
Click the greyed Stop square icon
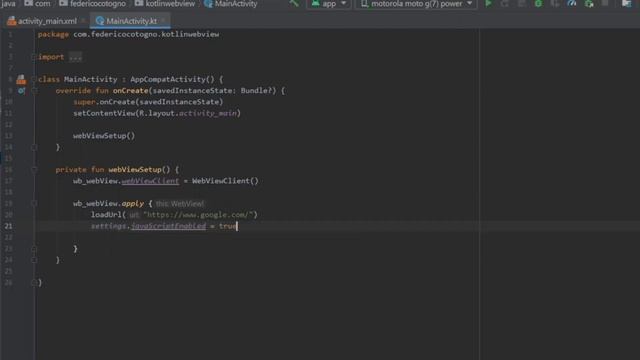(605, 4)
